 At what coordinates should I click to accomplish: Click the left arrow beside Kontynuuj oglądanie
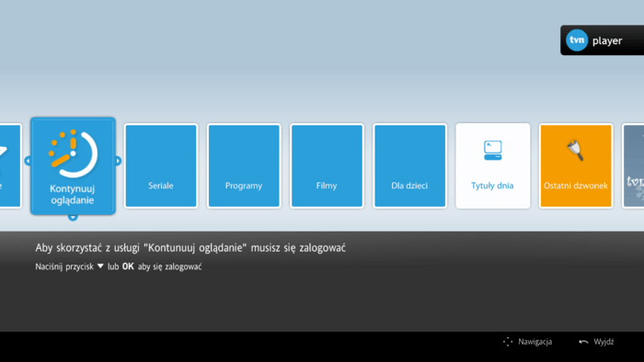point(27,161)
